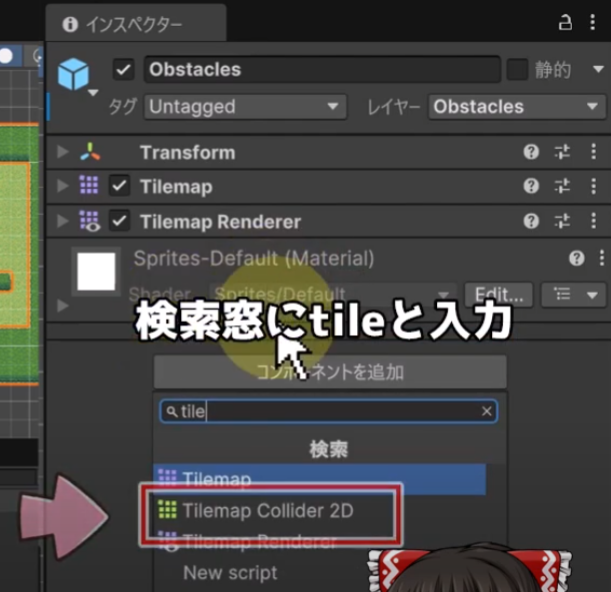Open the shader list options dropdown
Viewport: 611px width, 592px height.
573,295
